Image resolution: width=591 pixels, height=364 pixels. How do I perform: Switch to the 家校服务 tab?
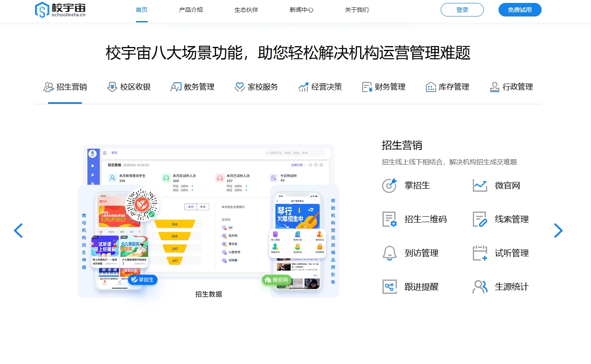pos(263,87)
